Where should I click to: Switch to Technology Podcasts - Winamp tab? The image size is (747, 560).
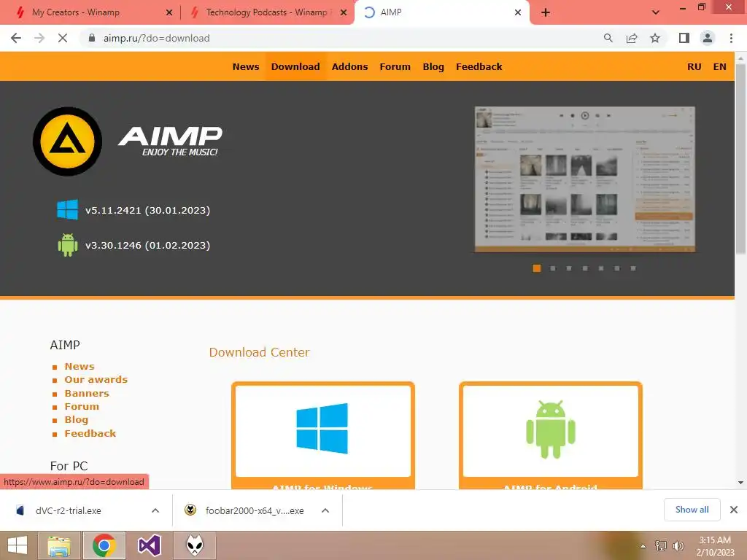(x=267, y=12)
